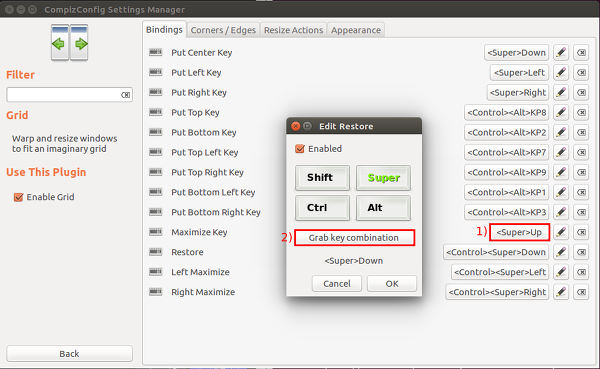Click the <Control><Alt>KP2 binding button
This screenshot has height=369, width=600.
point(507,132)
